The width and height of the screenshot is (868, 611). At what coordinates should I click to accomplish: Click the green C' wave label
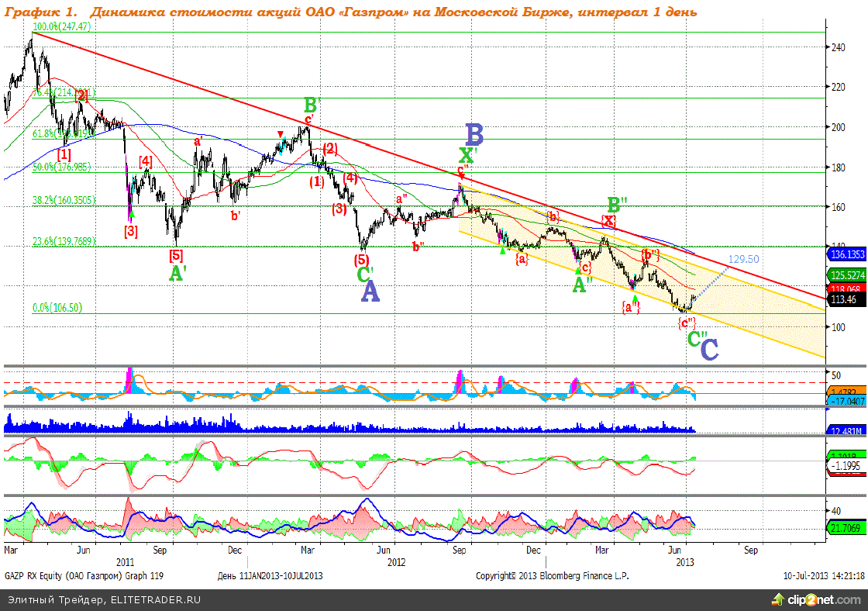tap(365, 274)
